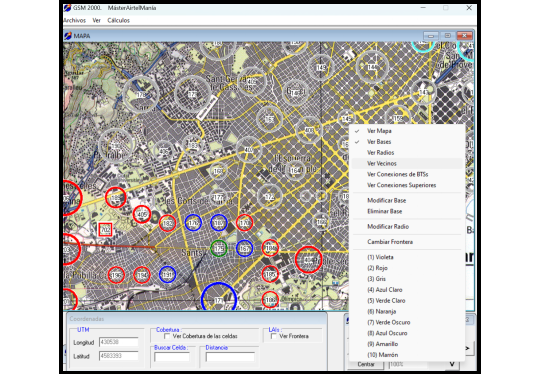
Task: Select gray base station circle 149
Action: [321, 67]
